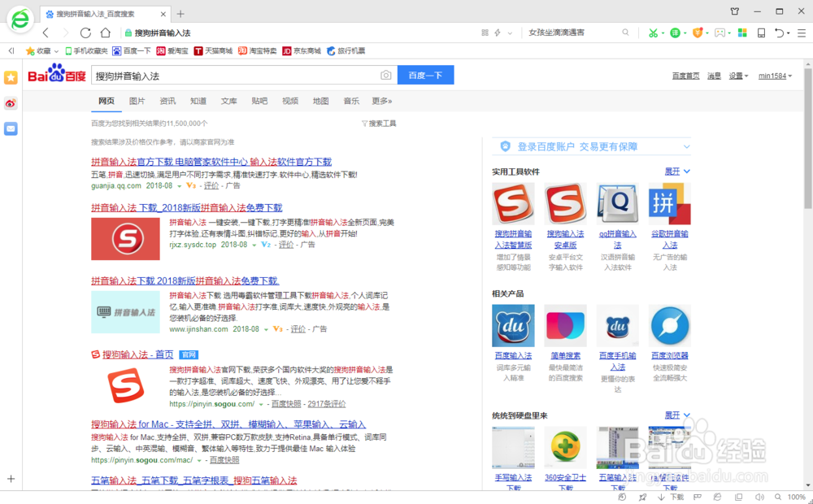The image size is (813, 504).
Task: Open the skin shirt icon in title bar
Action: [735, 11]
